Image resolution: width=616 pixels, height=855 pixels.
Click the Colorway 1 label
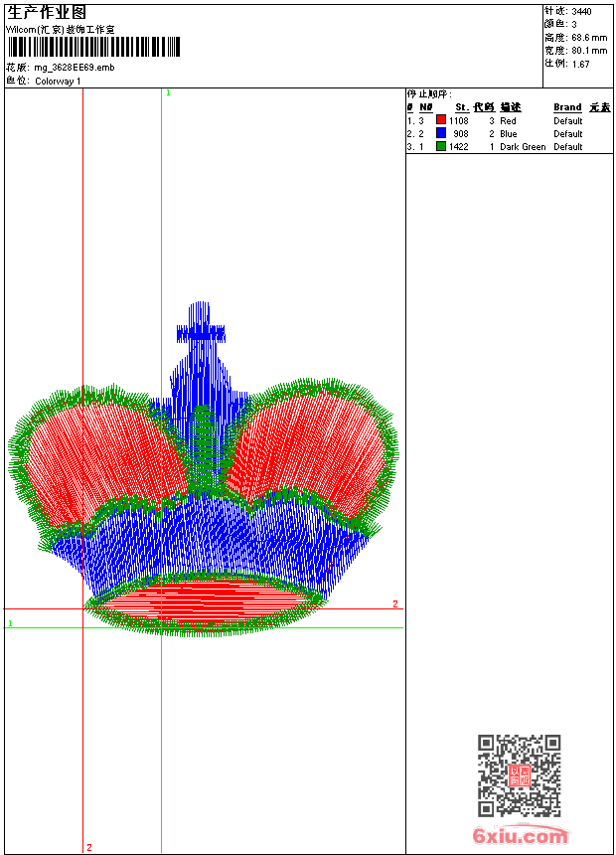coord(58,82)
